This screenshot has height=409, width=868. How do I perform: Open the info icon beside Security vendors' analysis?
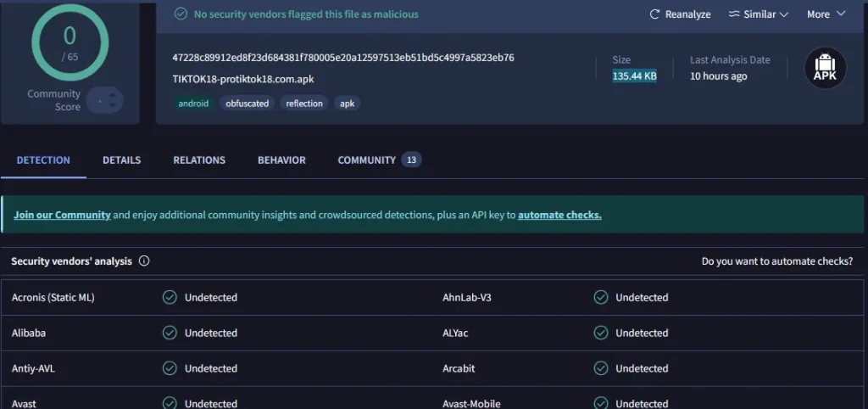tap(144, 261)
